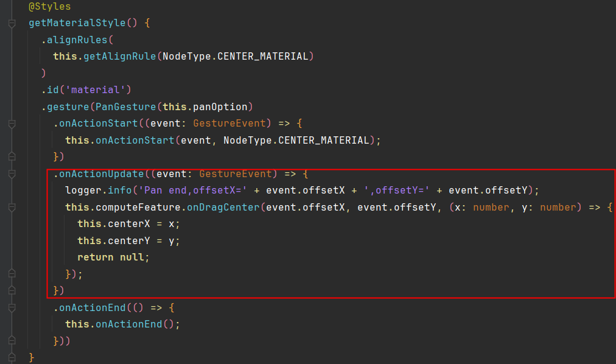Collapse the getMaterialStyle function fold marker

tap(12, 24)
